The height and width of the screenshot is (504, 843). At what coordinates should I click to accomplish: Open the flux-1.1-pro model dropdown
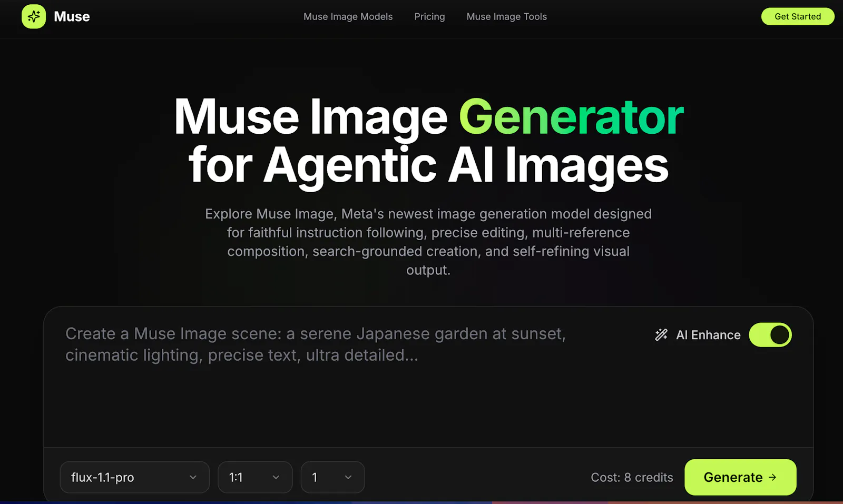point(135,477)
